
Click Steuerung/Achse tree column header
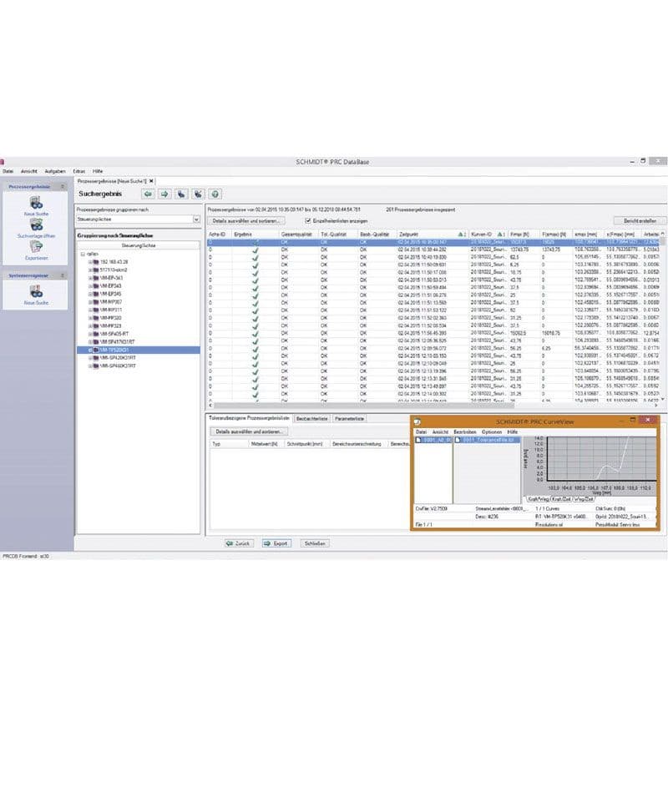pyautogui.click(x=139, y=245)
